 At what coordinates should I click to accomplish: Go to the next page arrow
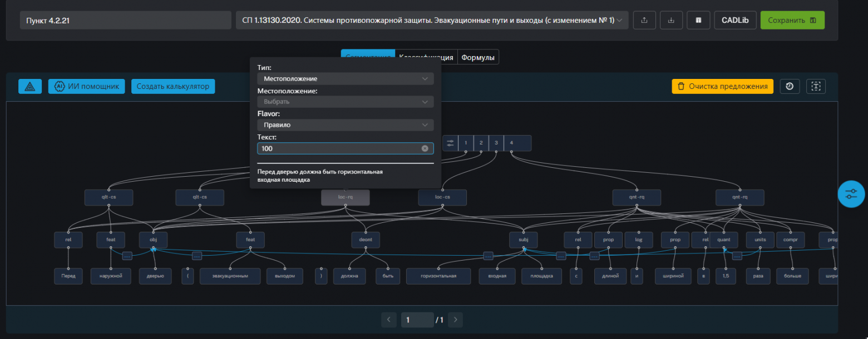(456, 320)
